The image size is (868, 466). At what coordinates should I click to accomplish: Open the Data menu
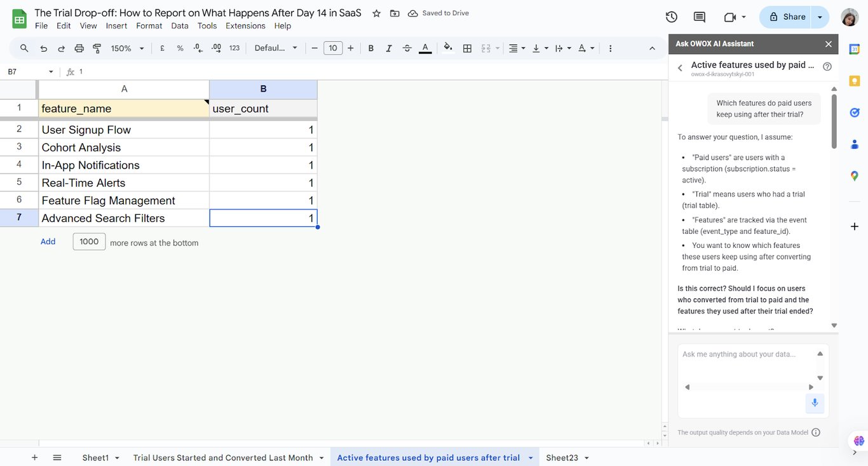tap(180, 26)
